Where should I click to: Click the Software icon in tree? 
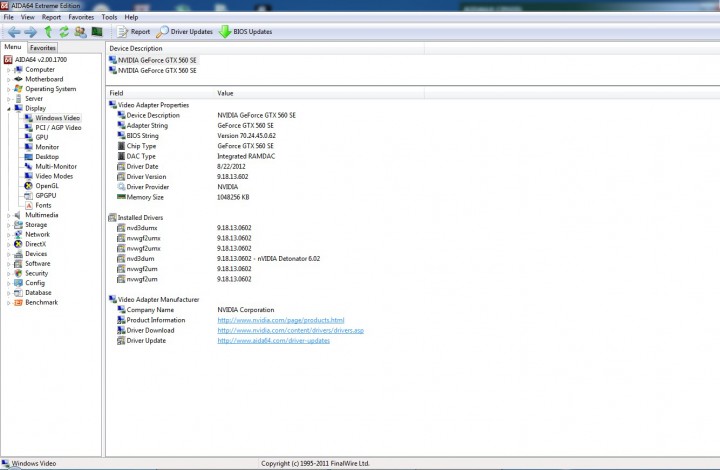[18, 263]
